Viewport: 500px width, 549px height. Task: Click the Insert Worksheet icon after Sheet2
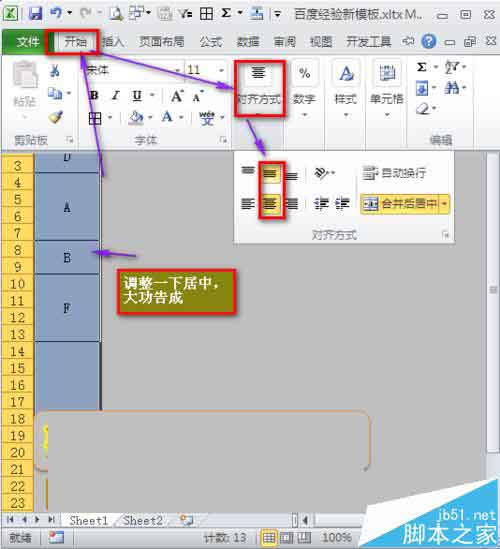pyautogui.click(x=186, y=520)
